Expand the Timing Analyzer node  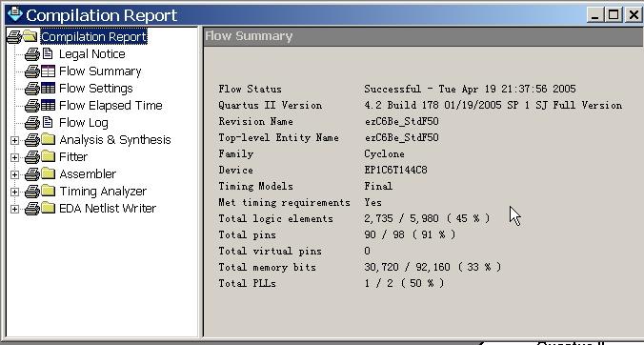tap(14, 193)
